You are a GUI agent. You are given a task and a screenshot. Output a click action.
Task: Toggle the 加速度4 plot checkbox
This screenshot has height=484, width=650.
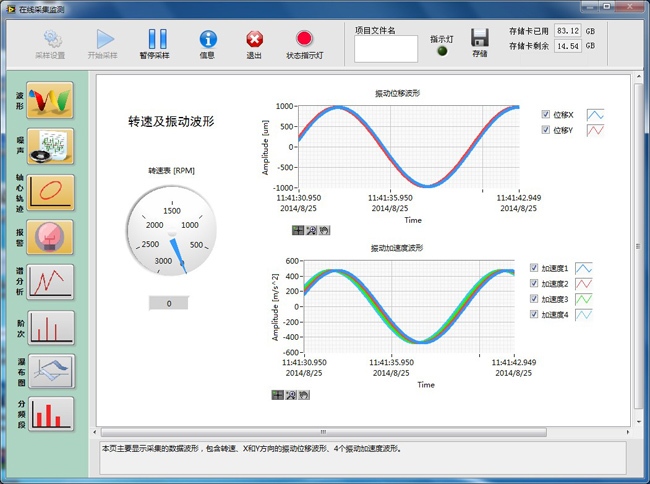[x=534, y=314]
